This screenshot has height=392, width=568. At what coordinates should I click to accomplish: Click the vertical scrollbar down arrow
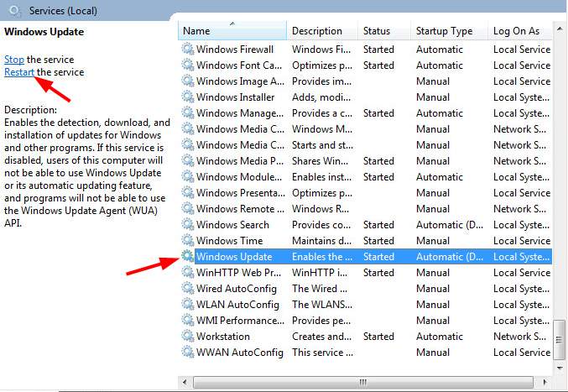tap(560, 368)
